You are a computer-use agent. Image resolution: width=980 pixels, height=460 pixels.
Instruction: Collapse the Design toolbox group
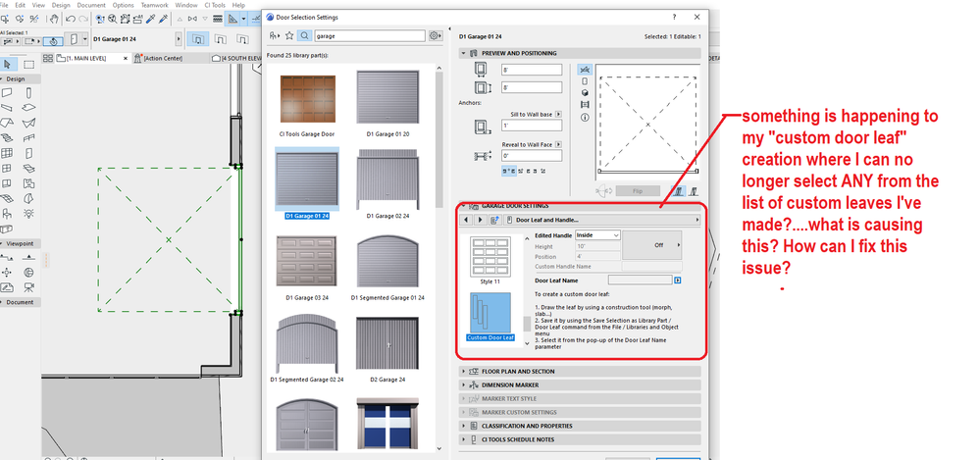[x=3, y=78]
